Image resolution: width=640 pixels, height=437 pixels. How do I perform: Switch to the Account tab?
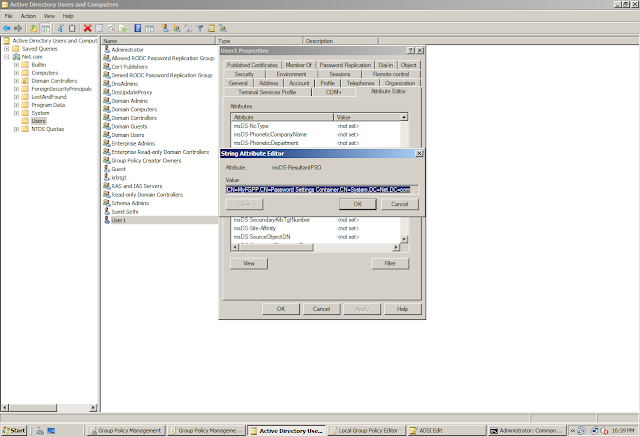299,83
